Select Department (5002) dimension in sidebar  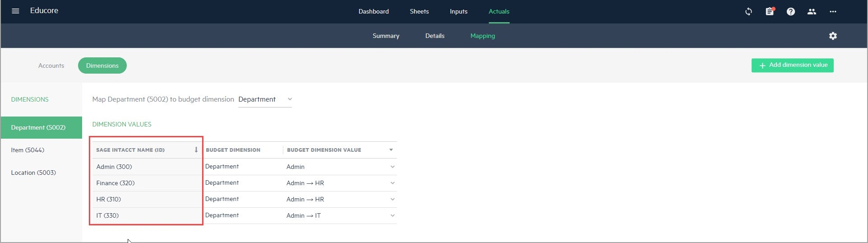[x=42, y=127]
